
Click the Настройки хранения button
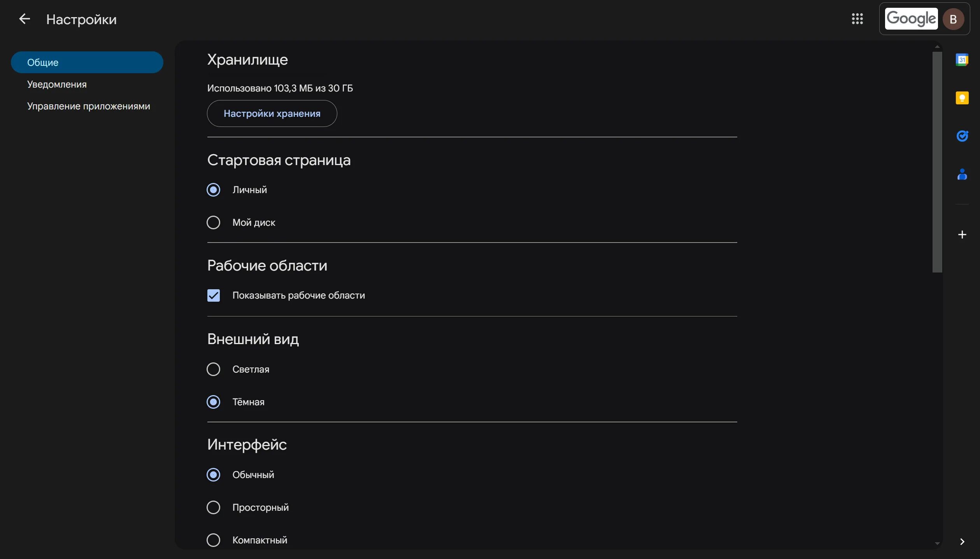coord(272,114)
